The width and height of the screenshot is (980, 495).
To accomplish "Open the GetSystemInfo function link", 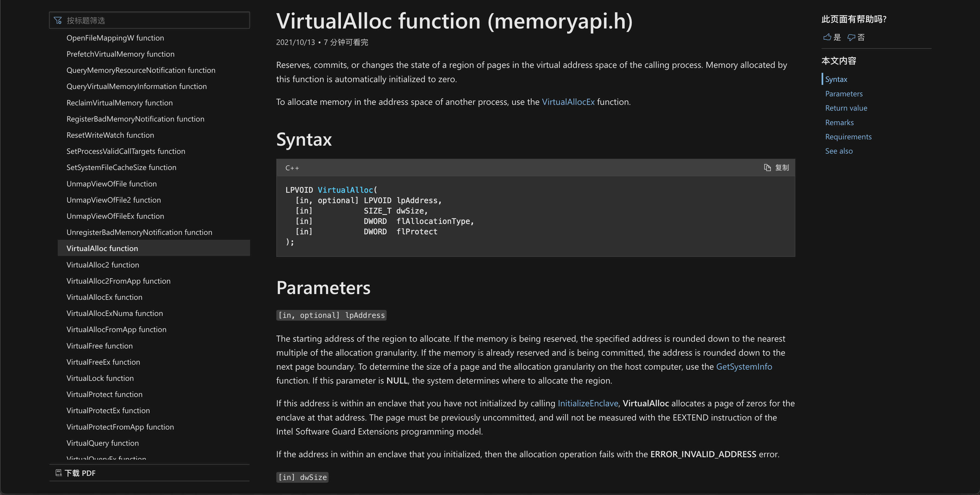I will (744, 366).
